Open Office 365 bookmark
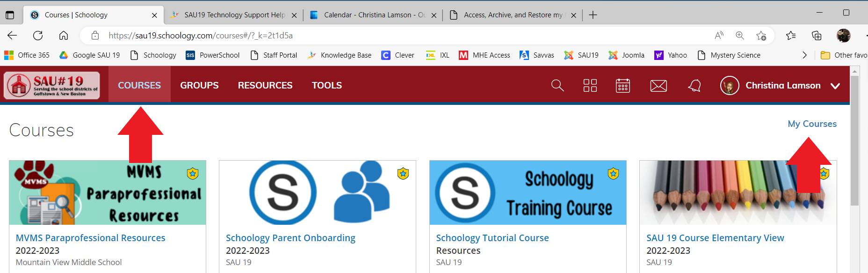The width and height of the screenshot is (868, 273). [x=27, y=55]
